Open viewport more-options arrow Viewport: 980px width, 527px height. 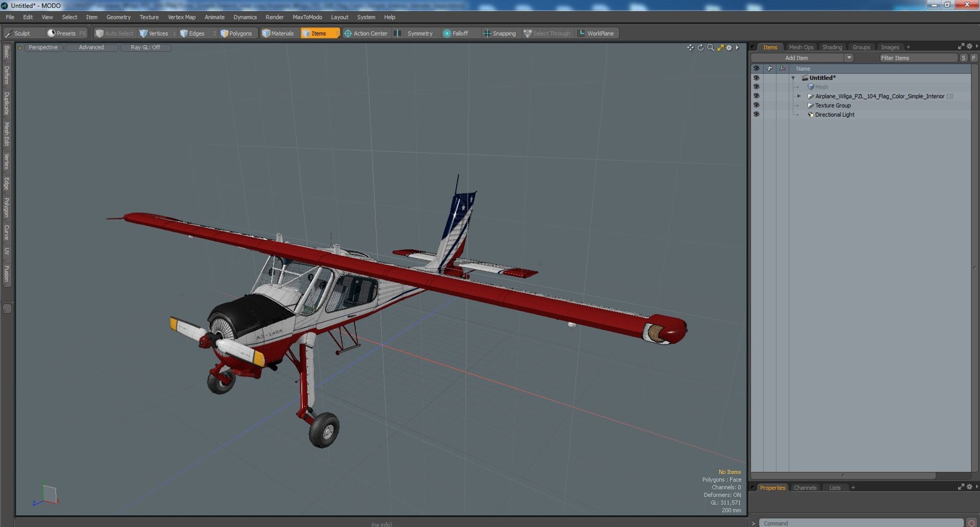737,47
